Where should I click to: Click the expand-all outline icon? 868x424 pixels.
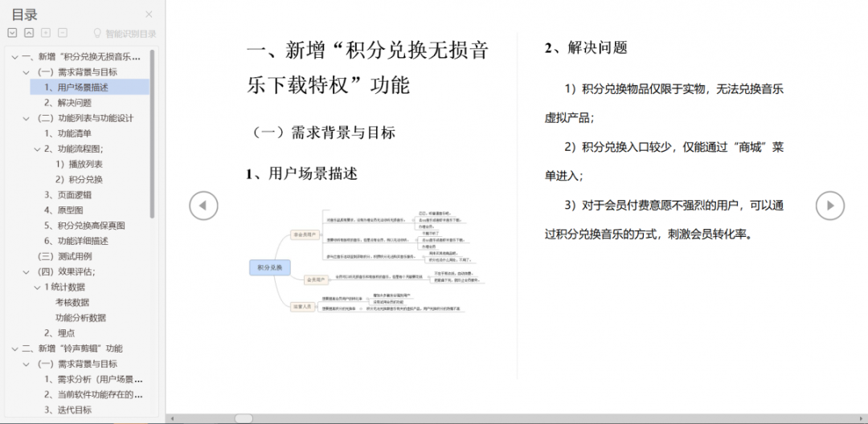[12, 33]
